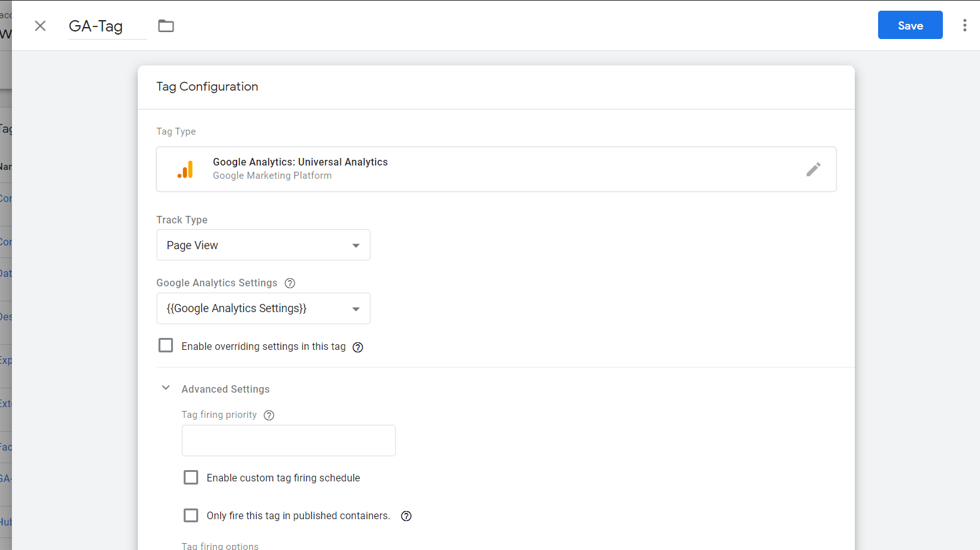Viewport: 980px width, 550px height.
Task: Click the Save button
Action: coord(910,25)
